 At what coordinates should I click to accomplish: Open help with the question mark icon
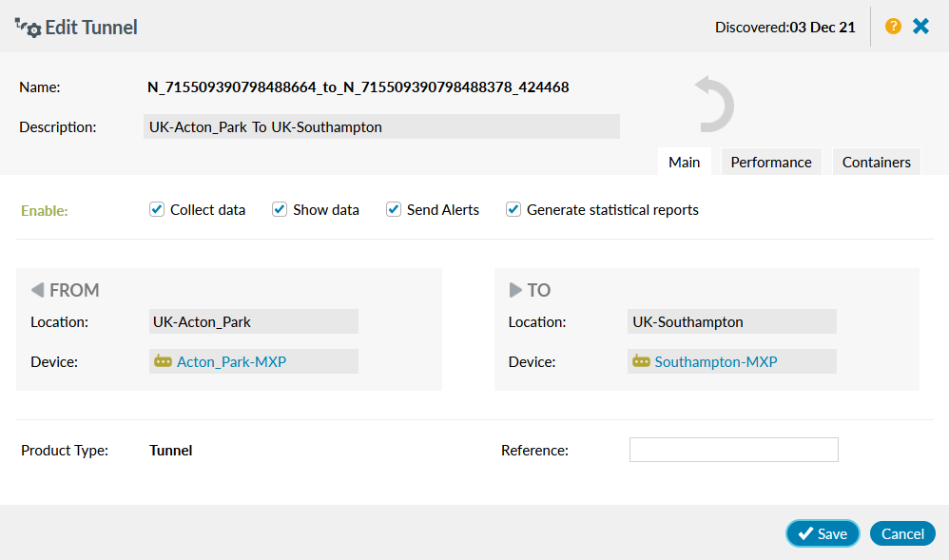click(893, 27)
